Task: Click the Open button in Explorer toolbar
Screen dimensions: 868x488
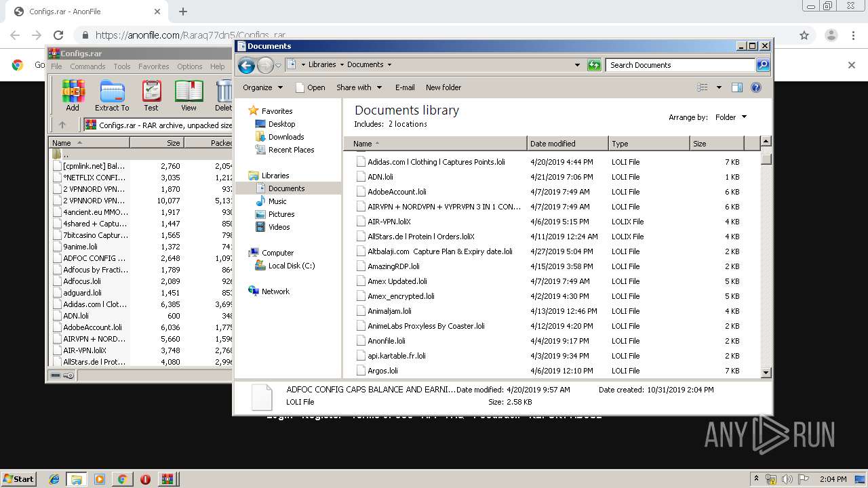Action: 310,87
